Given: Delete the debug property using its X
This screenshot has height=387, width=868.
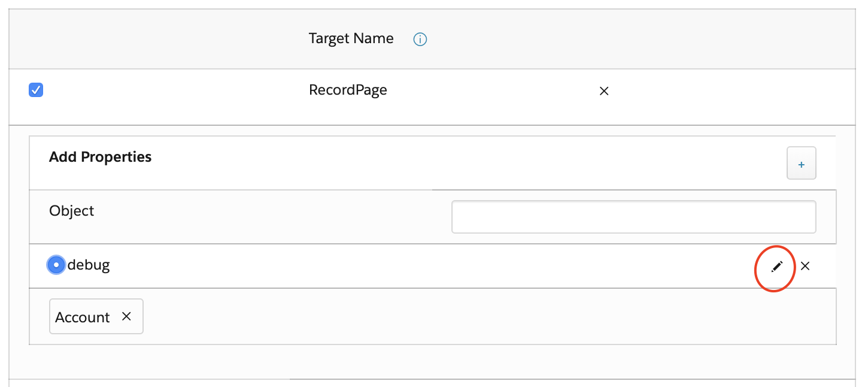Looking at the screenshot, I should (x=805, y=266).
